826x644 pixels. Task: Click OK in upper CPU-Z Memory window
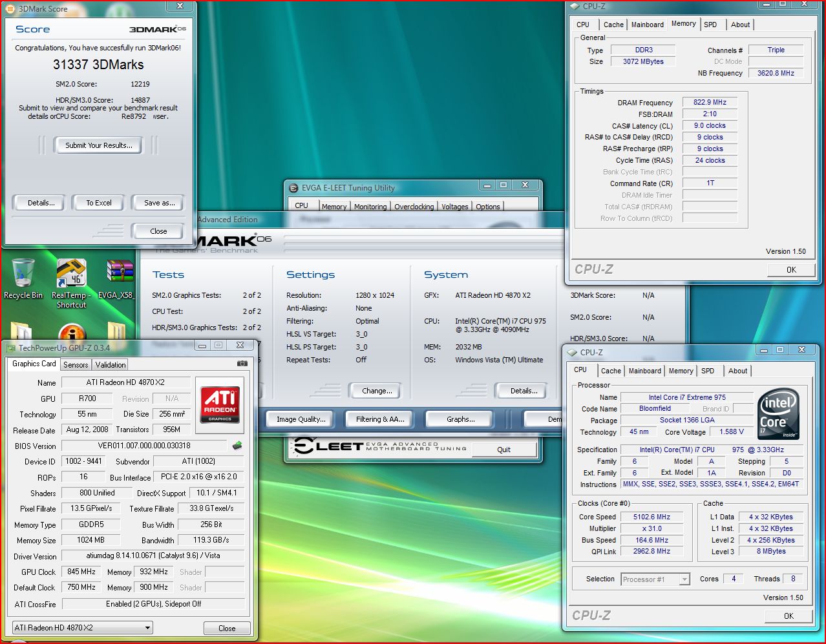click(791, 269)
